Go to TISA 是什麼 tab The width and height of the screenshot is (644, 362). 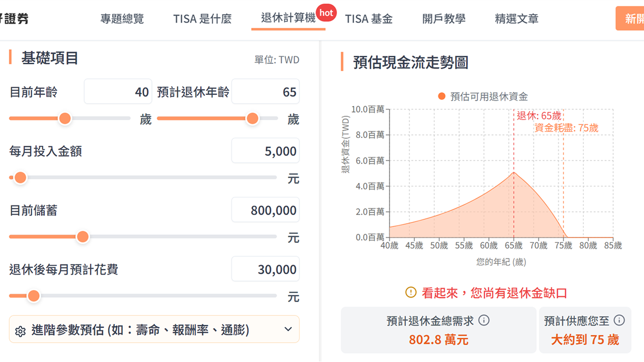[x=202, y=19]
